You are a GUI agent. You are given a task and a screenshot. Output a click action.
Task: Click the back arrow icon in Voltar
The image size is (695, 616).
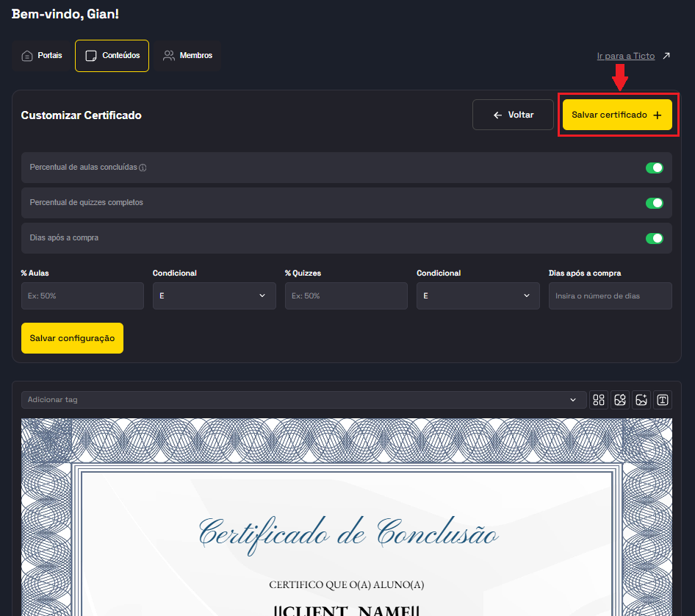[x=497, y=115]
